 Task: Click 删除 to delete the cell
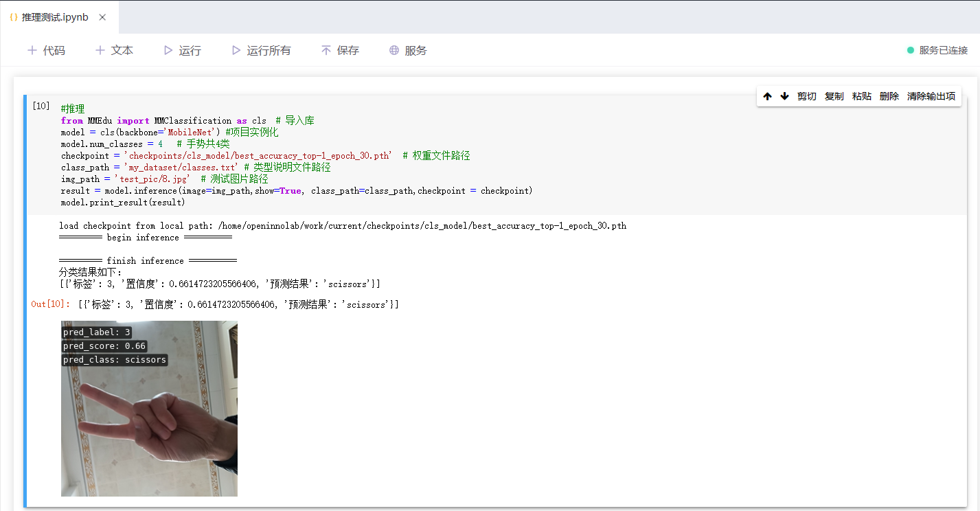click(889, 96)
